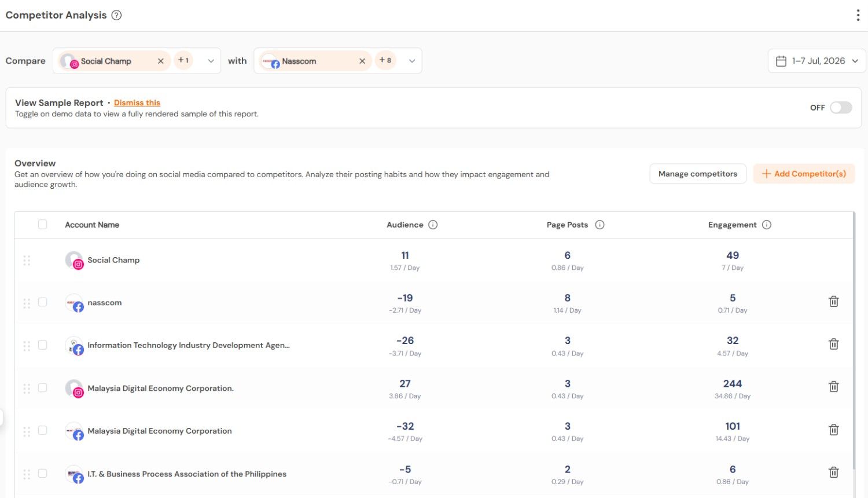Expand the Social Champ accounts dropdown
Viewport: 868px width, 498px height.
click(x=211, y=61)
